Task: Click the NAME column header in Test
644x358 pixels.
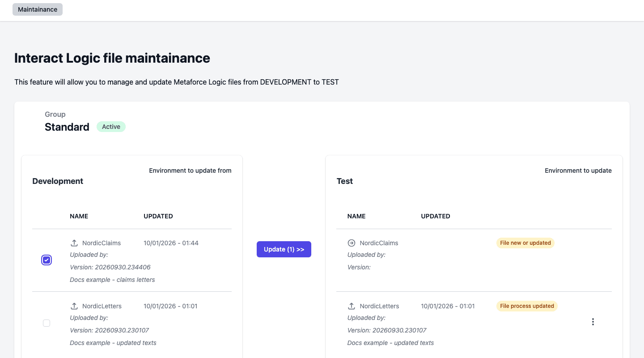Action: [356, 216]
